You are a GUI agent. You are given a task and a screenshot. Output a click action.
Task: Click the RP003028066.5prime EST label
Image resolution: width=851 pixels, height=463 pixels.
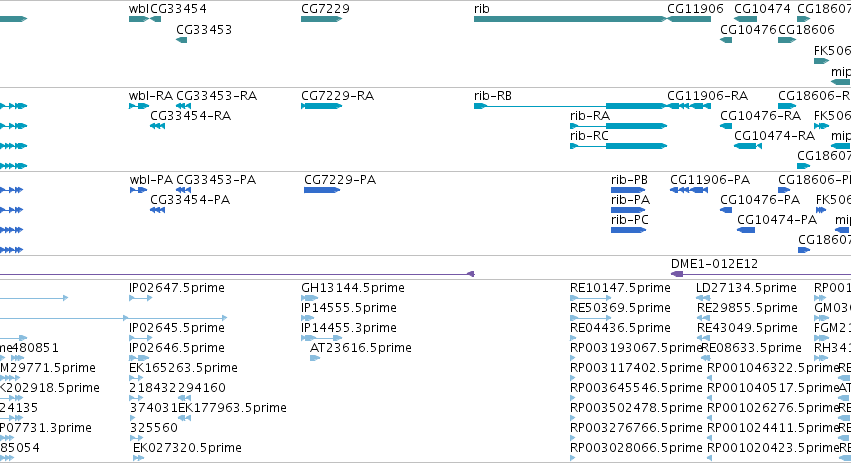pyautogui.click(x=636, y=448)
